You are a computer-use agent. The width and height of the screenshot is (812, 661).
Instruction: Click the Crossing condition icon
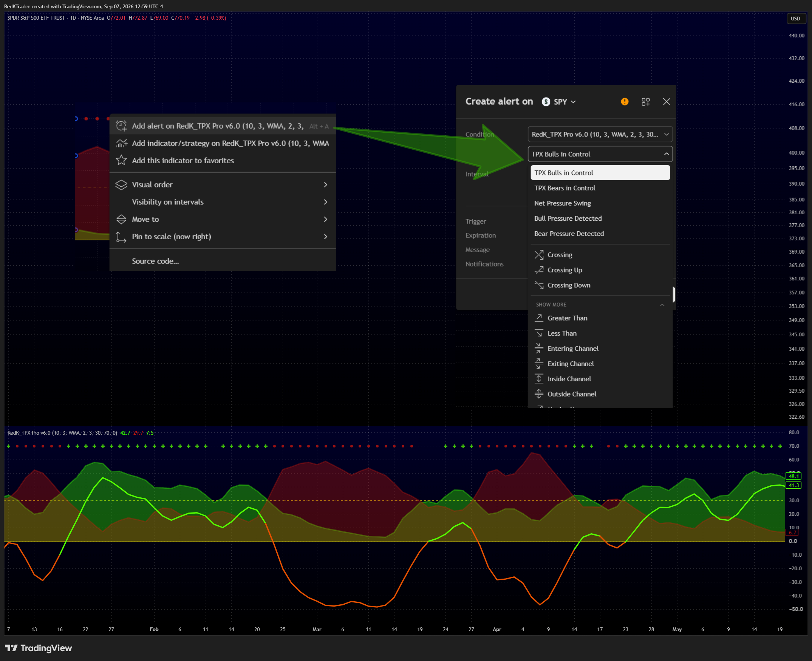pyautogui.click(x=539, y=255)
